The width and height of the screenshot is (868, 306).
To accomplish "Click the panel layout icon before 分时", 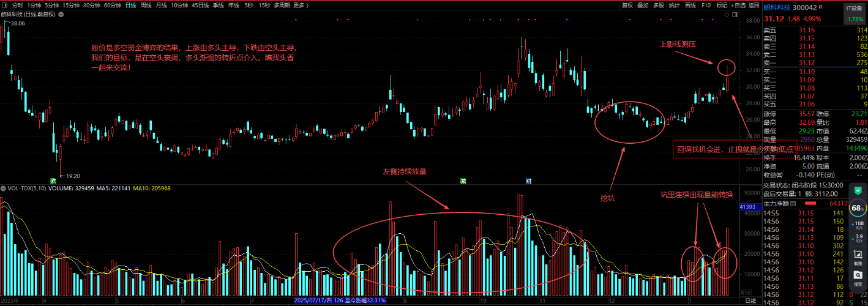I will 5,5.
